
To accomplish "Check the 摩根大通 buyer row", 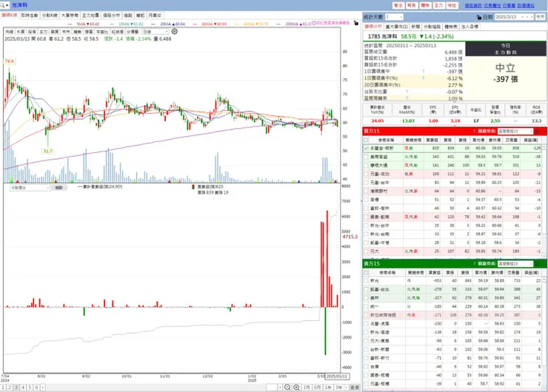I will (x=366, y=166).
